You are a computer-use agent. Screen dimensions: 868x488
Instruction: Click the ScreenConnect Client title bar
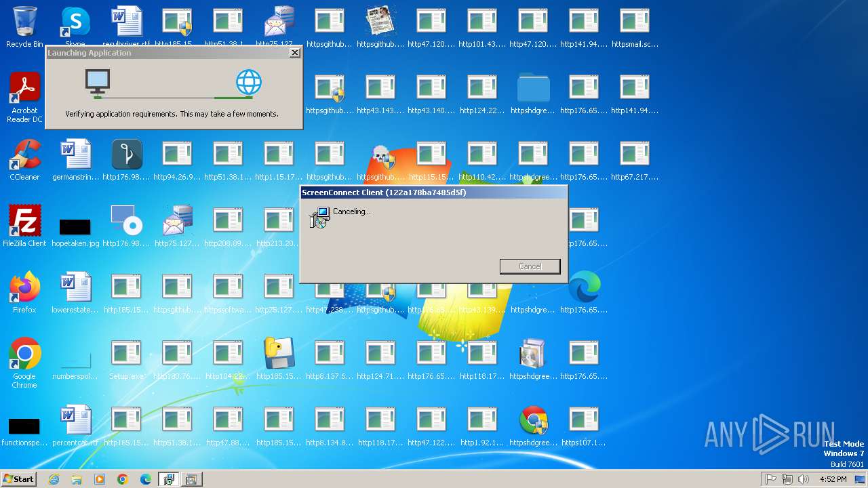[433, 192]
